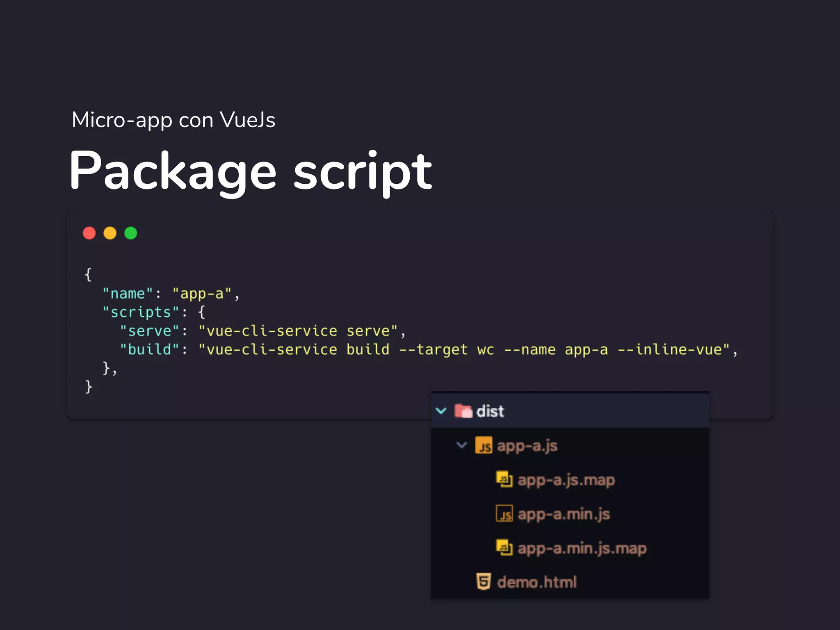Collapse the app-a.js nested files chevron

click(x=461, y=445)
